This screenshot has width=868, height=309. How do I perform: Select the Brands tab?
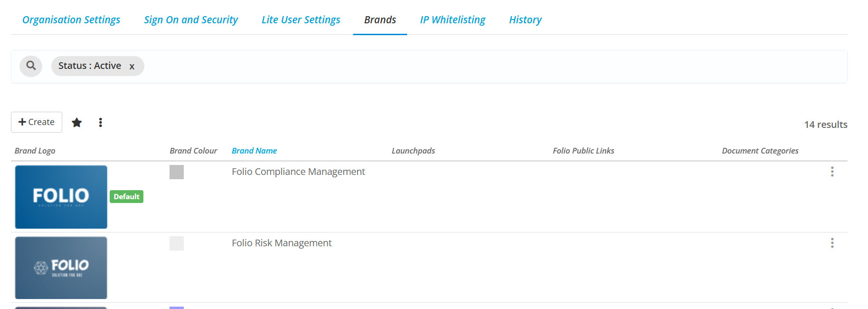pyautogui.click(x=380, y=20)
